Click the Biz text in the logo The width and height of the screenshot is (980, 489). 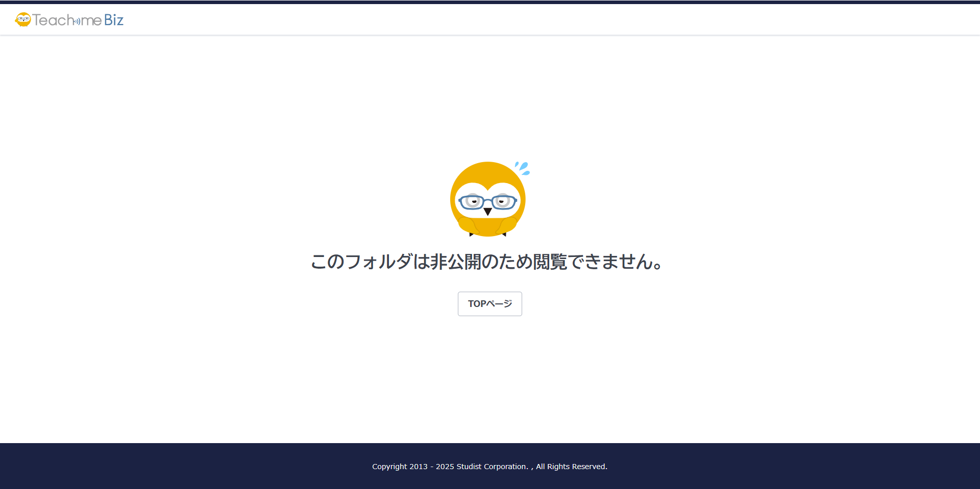pyautogui.click(x=113, y=19)
